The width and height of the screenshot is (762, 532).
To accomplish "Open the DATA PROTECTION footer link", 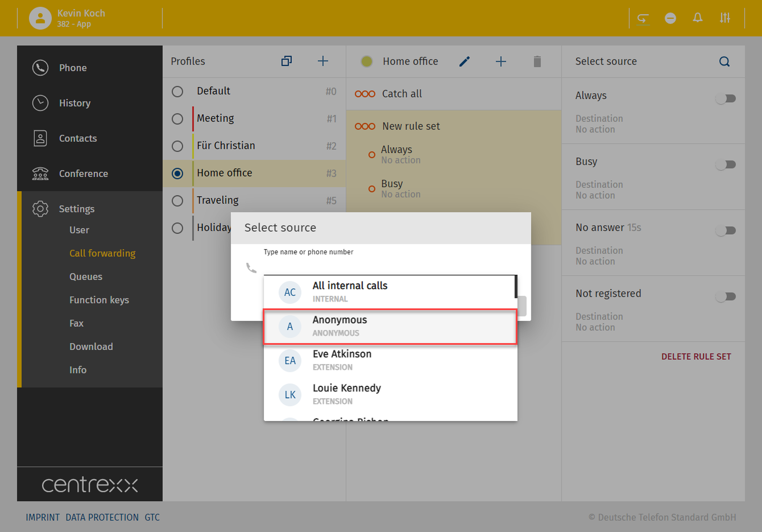I will 102,518.
